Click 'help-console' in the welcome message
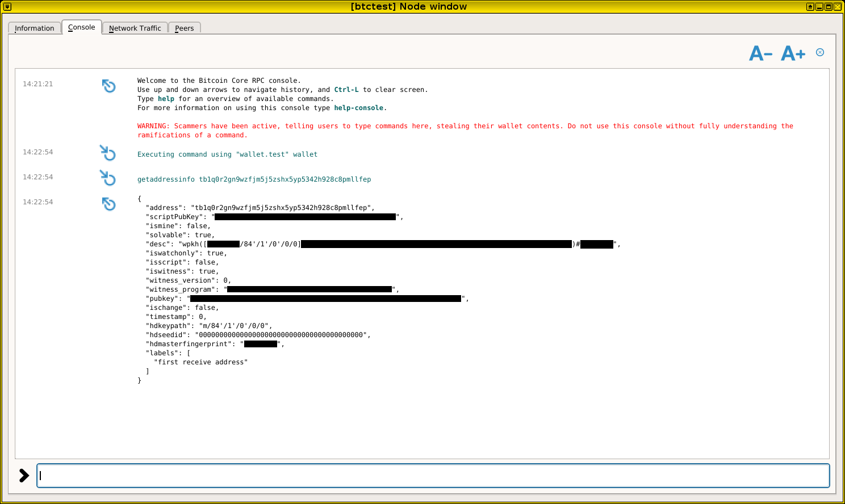This screenshot has width=845, height=504. 358,108
